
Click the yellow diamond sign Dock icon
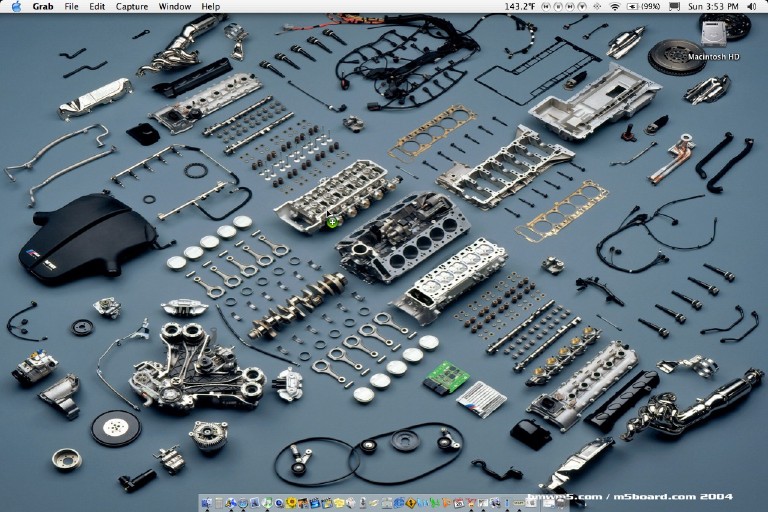(x=410, y=503)
